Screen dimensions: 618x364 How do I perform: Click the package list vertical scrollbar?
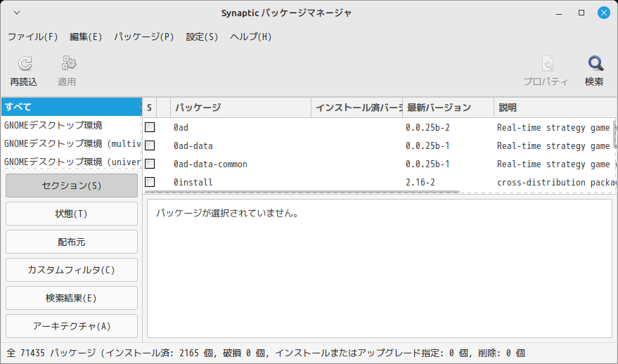[614, 134]
